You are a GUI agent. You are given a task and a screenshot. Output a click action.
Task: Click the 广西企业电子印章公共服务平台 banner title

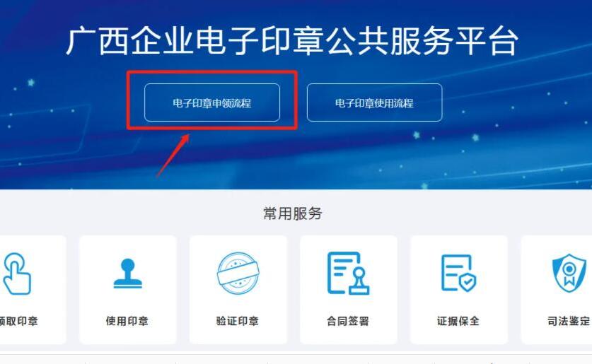[292, 41]
